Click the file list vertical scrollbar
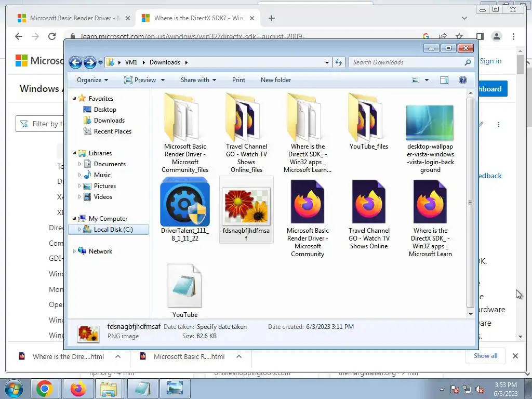The width and height of the screenshot is (532, 399). pyautogui.click(x=470, y=203)
